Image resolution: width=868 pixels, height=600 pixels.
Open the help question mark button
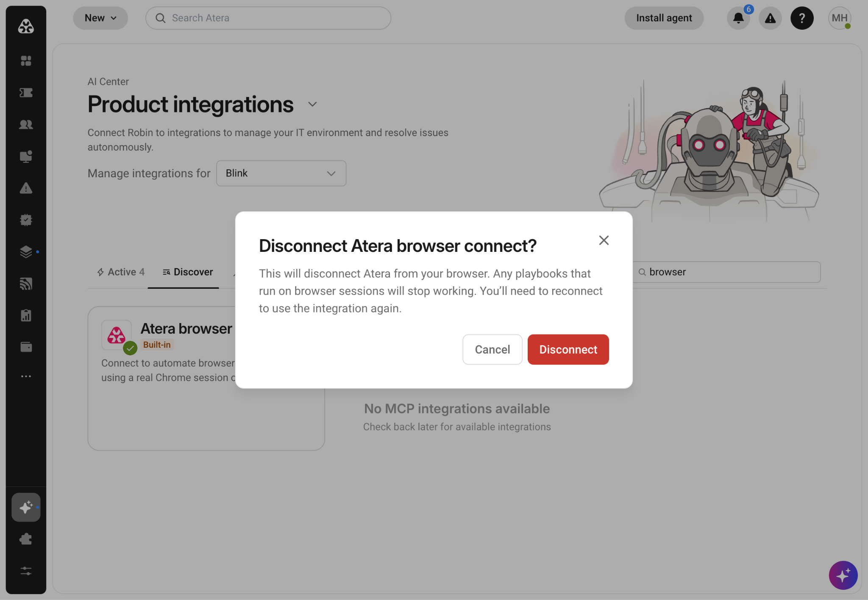point(802,18)
